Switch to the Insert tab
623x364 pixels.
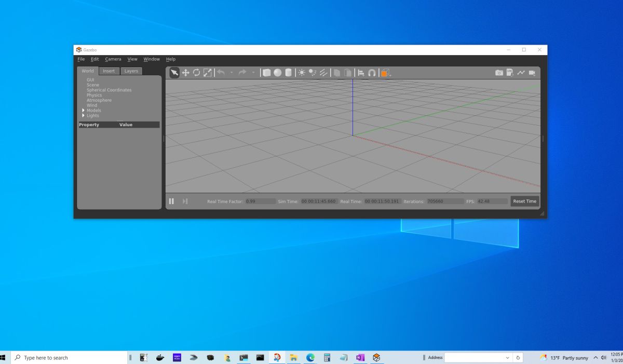click(x=109, y=71)
